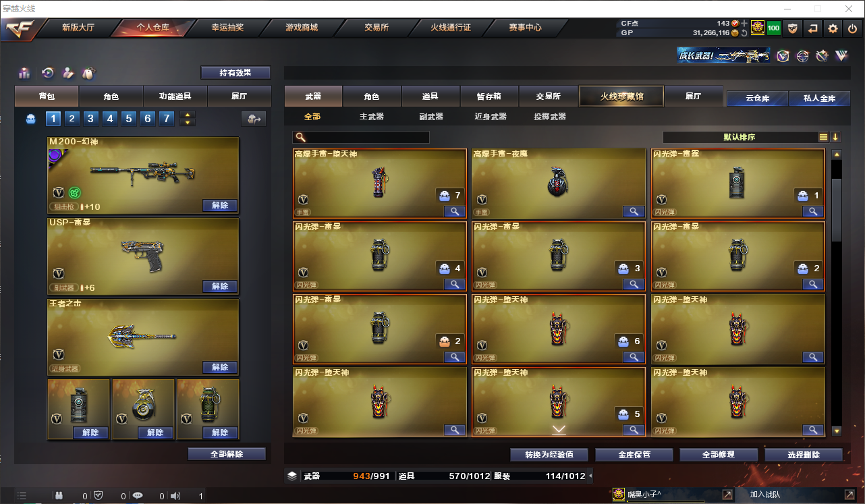Open the 默认排序 sort dropdown
This screenshot has width=865, height=504.
coord(740,137)
